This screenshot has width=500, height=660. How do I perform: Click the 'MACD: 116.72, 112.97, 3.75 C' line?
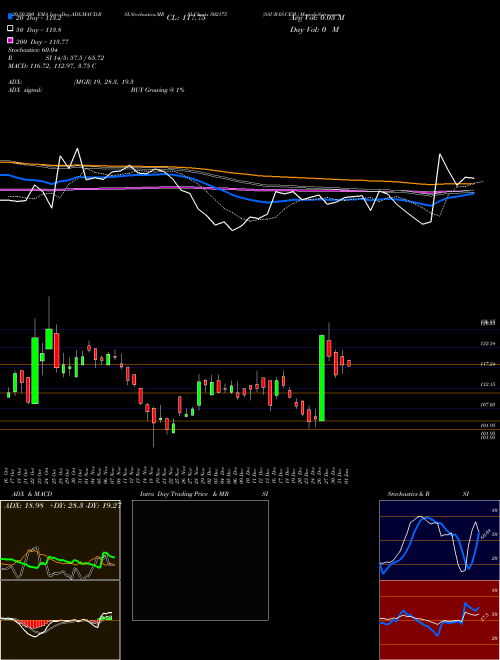pyautogui.click(x=52, y=66)
